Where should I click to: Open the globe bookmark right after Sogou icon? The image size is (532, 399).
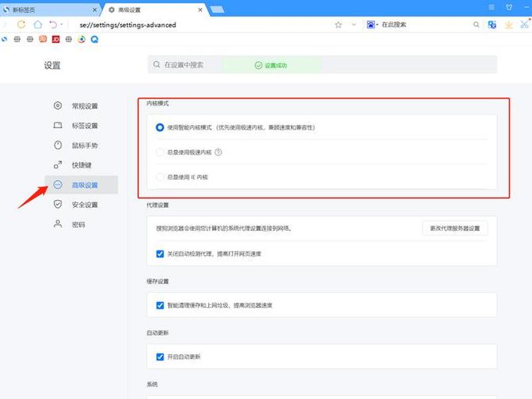pos(17,39)
